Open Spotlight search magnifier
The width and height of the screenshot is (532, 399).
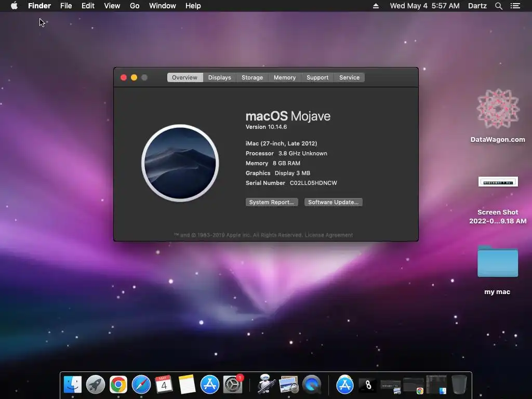(498, 6)
